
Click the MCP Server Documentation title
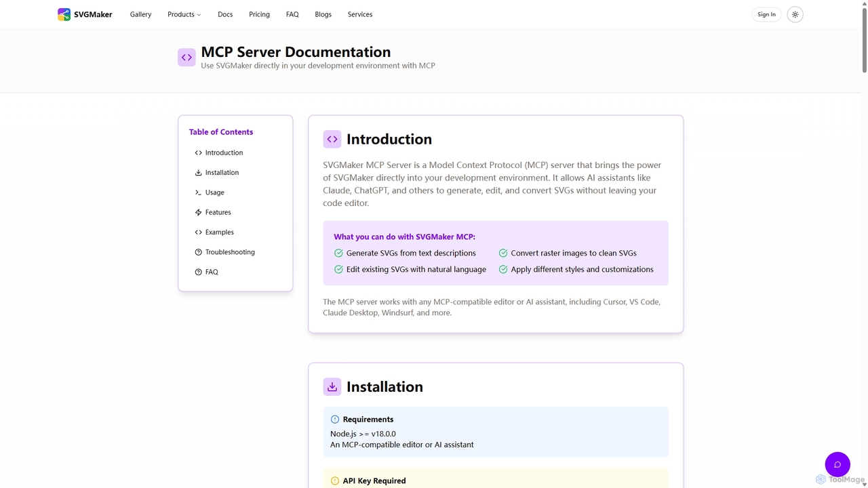click(x=296, y=52)
